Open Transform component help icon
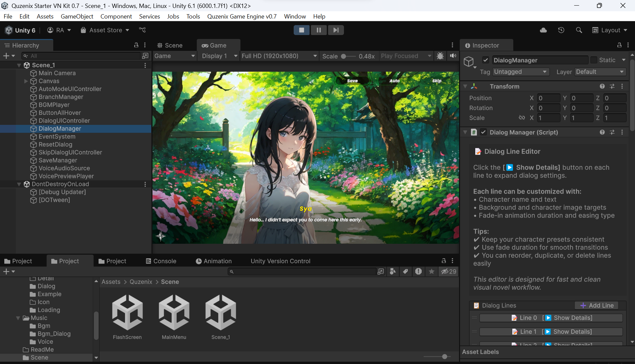 point(602,86)
